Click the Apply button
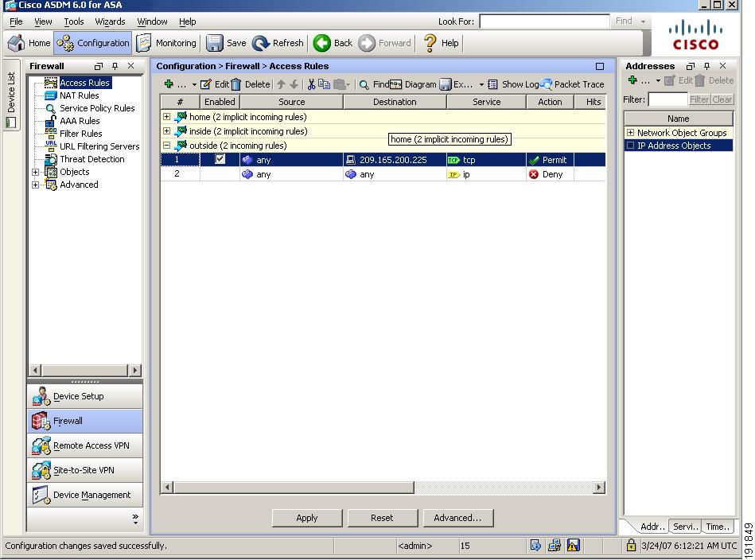755x560 pixels. [307, 518]
